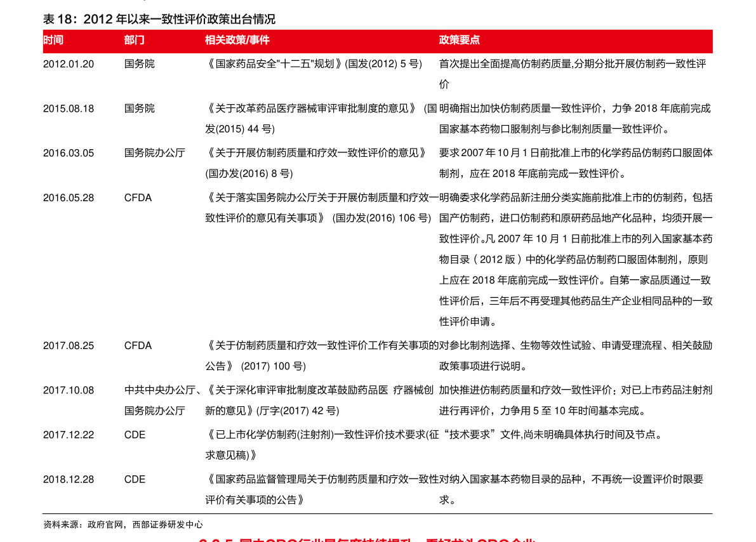Click 国务院办公厅 in the 2016.03.05 row
Viewport: 756px width, 542px height.
pos(155,153)
